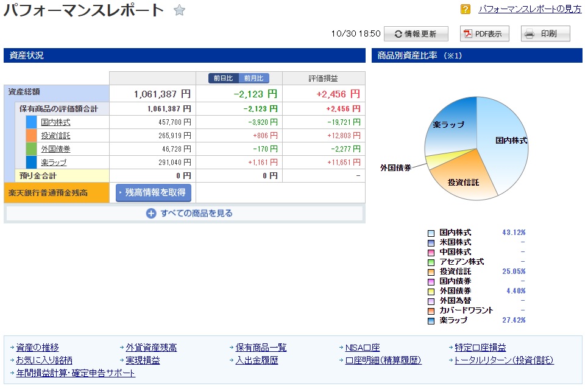The height and width of the screenshot is (389, 588).
Task: Click the 保有商品の評価額合計 row label
Action: click(x=58, y=109)
